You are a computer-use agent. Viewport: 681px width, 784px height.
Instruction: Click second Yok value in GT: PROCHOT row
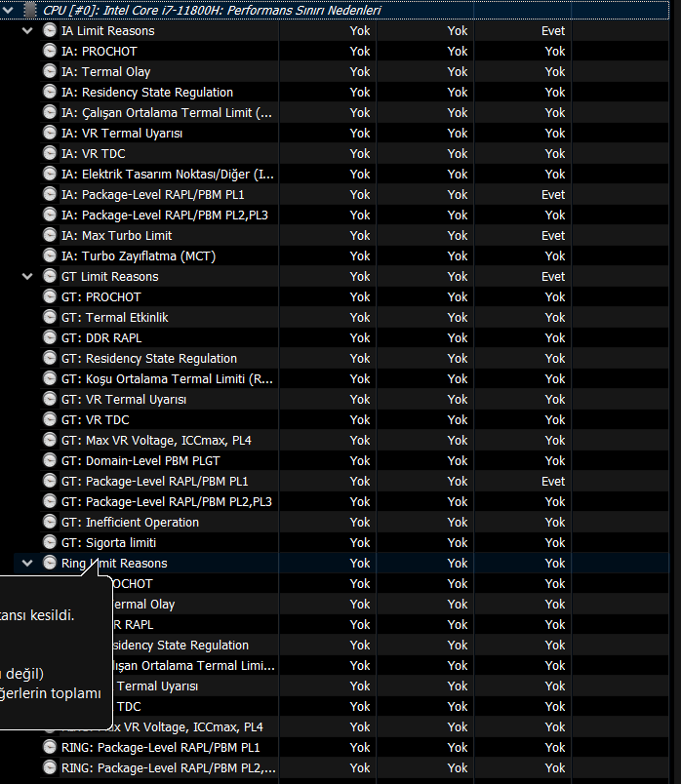458,297
